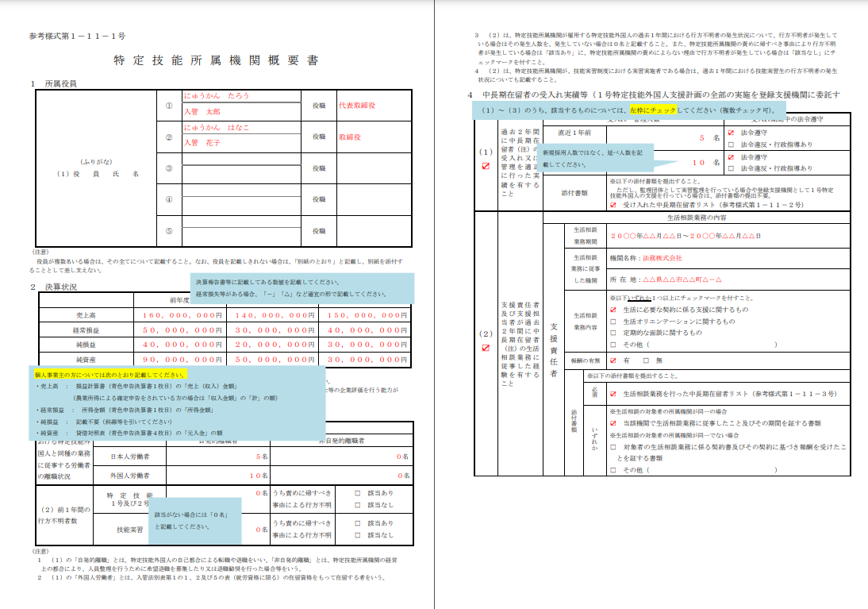This screenshot has height=609, width=868.
Task: Check 法令違反・行政指導あり in the 10名 row
Action: 731,168
